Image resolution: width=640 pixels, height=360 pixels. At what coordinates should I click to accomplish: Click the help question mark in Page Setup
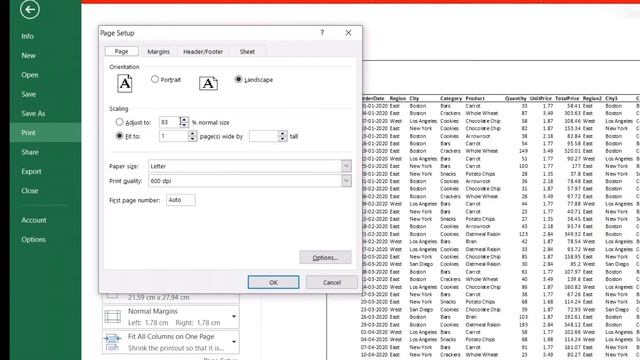(x=322, y=33)
